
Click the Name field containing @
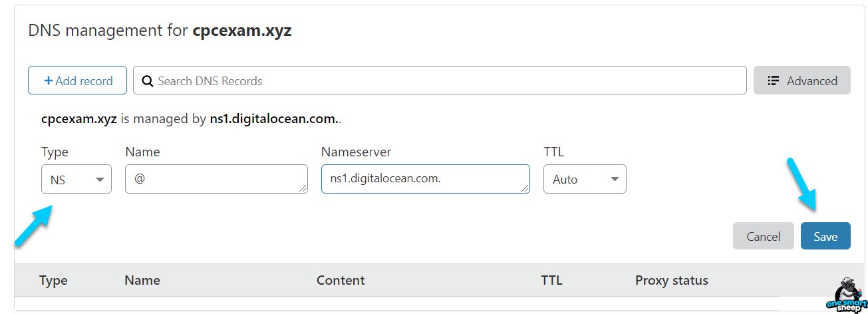tap(216, 179)
